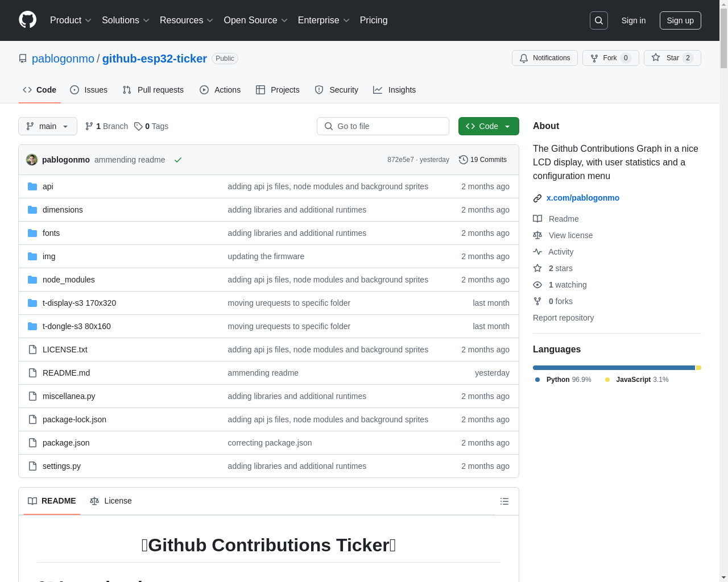This screenshot has height=582, width=728.
Task: Click pablogonmo avatar in commit bar
Action: pyautogui.click(x=32, y=160)
